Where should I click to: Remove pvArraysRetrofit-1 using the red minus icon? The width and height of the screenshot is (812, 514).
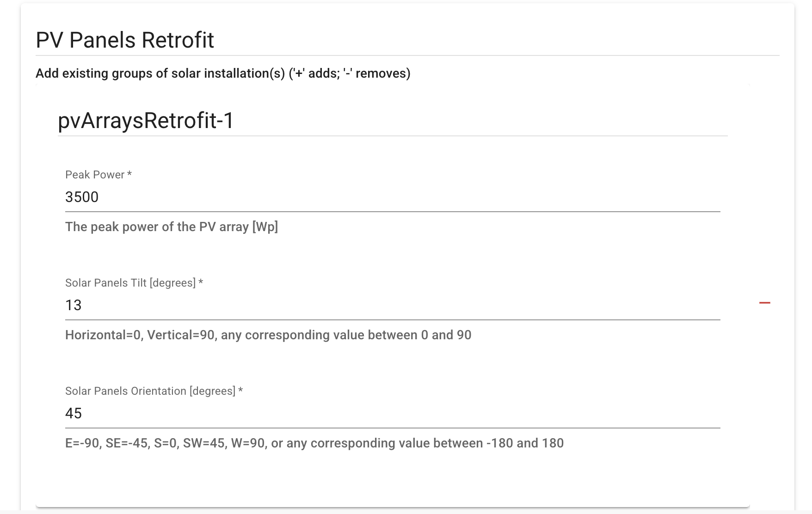764,303
